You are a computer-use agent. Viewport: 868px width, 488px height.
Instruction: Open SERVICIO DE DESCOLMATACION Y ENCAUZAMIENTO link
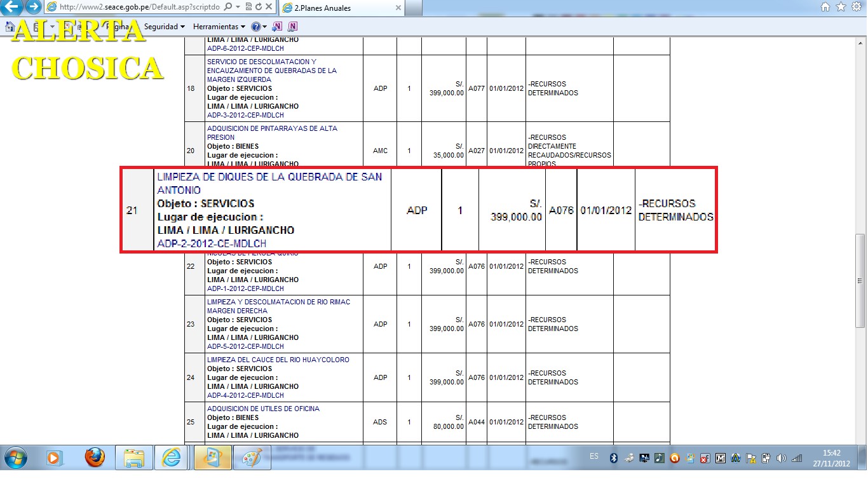[272, 71]
